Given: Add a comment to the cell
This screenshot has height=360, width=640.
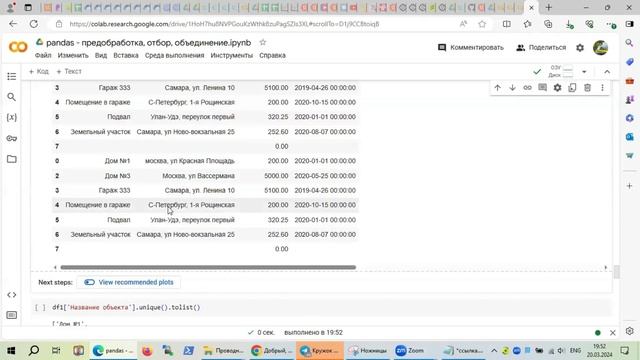Looking at the screenshot, I should (542, 88).
